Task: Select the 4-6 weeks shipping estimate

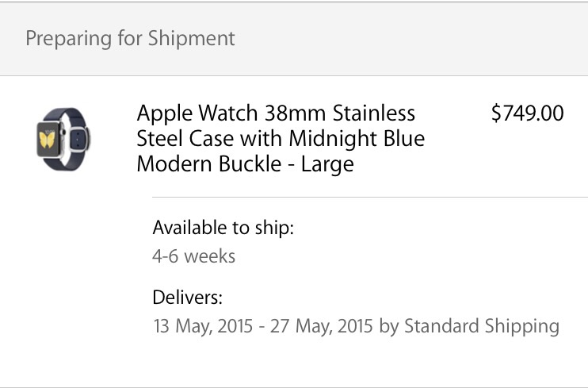Action: click(x=194, y=256)
